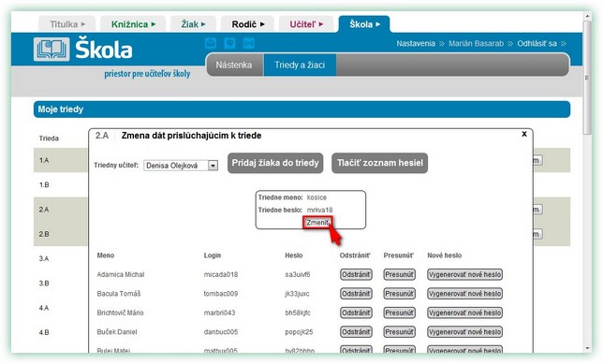
Task: Select the Denisa Olejková combo box
Action: point(181,166)
